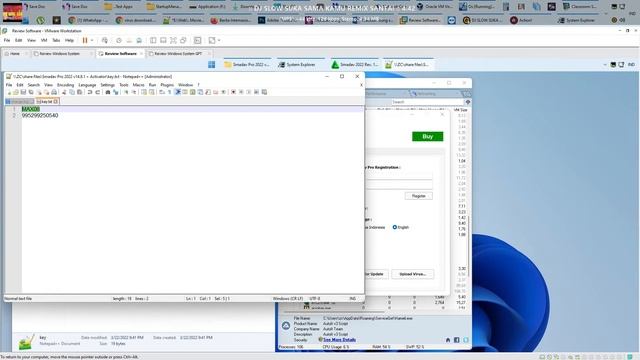Select the English language radio button

[395, 227]
